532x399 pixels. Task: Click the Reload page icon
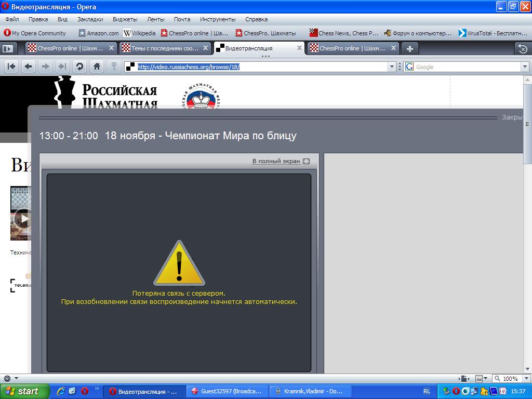click(79, 66)
